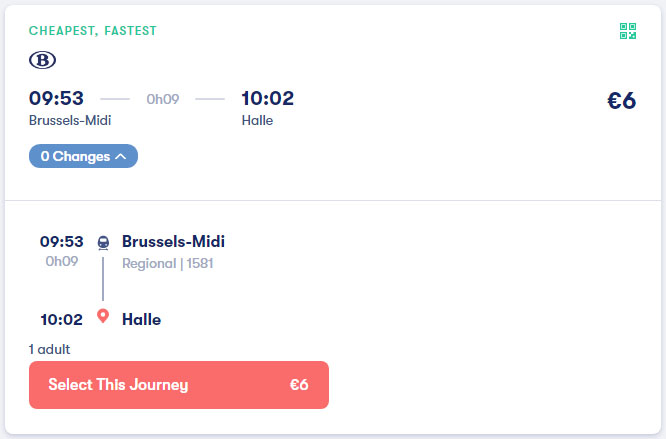Collapse the 0 Changes details pill
This screenshot has width=666, height=439.
click(x=83, y=156)
